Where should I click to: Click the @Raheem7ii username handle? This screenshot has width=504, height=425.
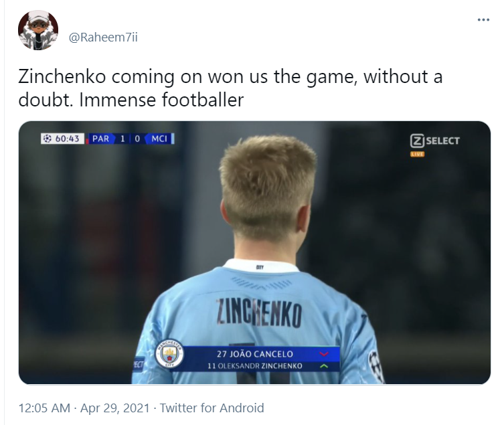pos(103,37)
